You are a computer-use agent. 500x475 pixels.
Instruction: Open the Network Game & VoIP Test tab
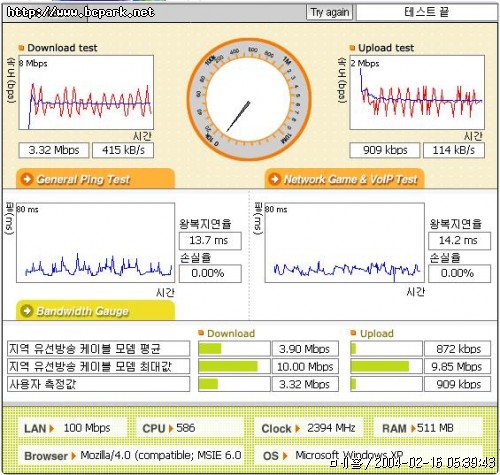click(344, 179)
